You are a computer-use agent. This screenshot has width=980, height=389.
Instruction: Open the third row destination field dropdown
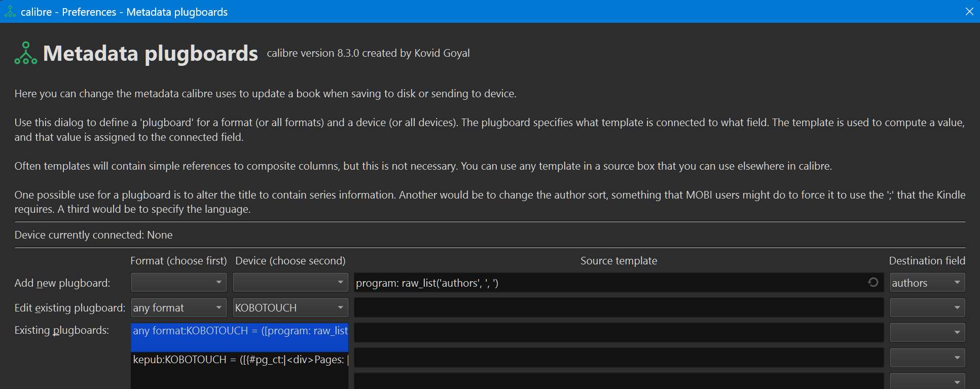pos(927,332)
